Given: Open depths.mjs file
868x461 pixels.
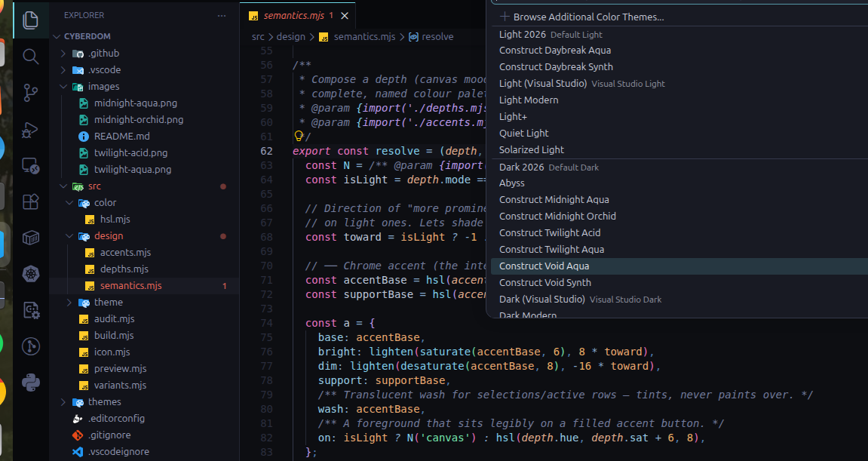Looking at the screenshot, I should click(x=124, y=269).
